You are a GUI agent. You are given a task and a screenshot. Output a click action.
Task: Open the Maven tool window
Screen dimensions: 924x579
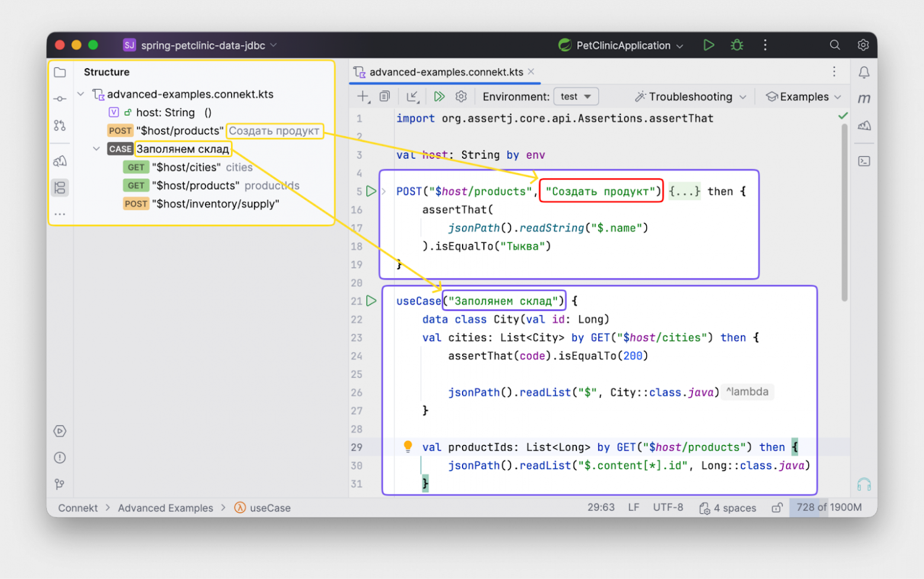864,98
